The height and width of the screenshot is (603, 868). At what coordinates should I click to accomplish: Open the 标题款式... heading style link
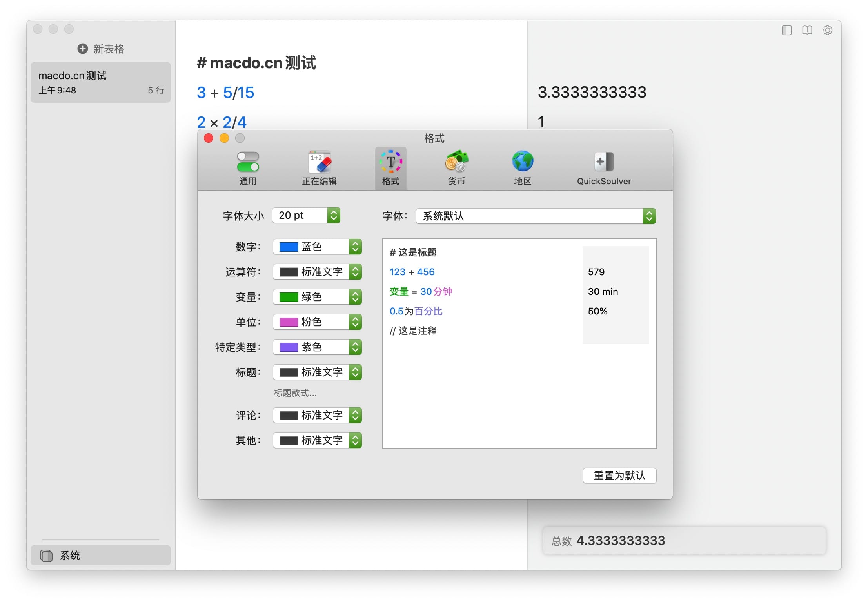295,393
